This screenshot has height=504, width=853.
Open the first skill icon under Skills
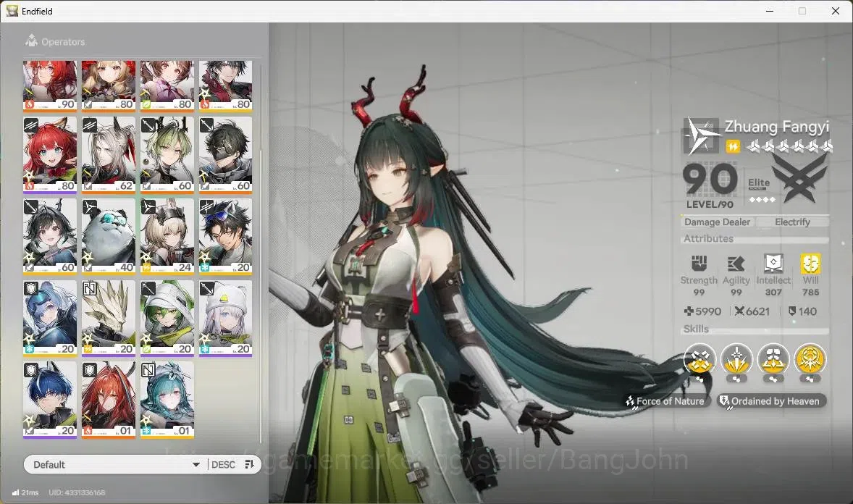pyautogui.click(x=699, y=359)
